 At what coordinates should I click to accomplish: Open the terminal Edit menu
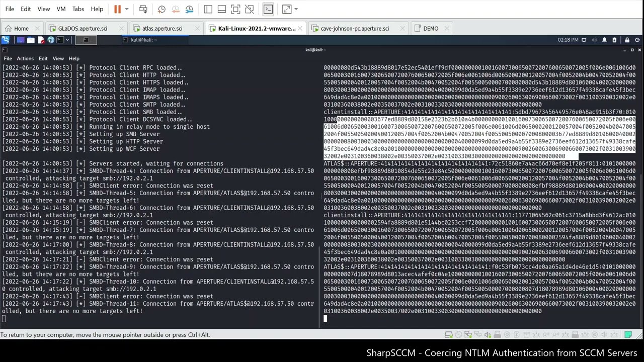(x=43, y=58)
